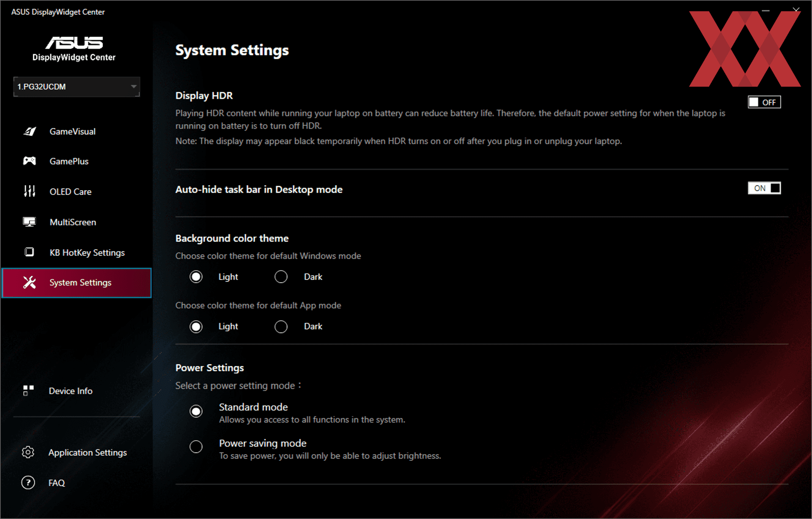
Task: Select System Settings menu item
Action: [77, 283]
